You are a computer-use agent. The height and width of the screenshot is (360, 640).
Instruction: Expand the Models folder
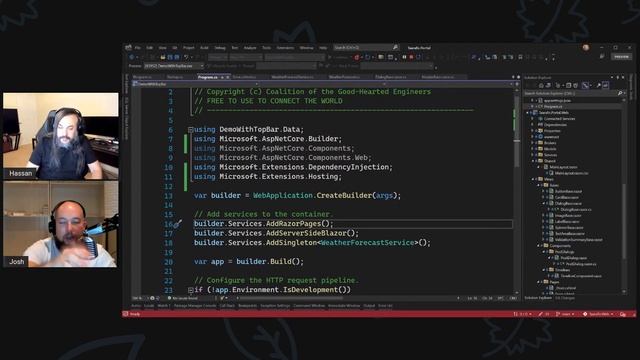pos(533,149)
